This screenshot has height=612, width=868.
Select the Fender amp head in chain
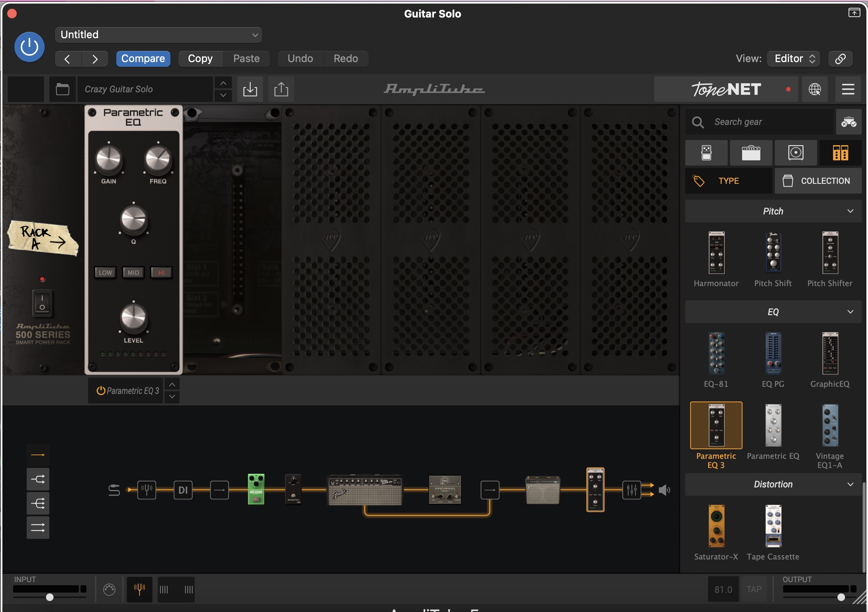click(x=365, y=490)
